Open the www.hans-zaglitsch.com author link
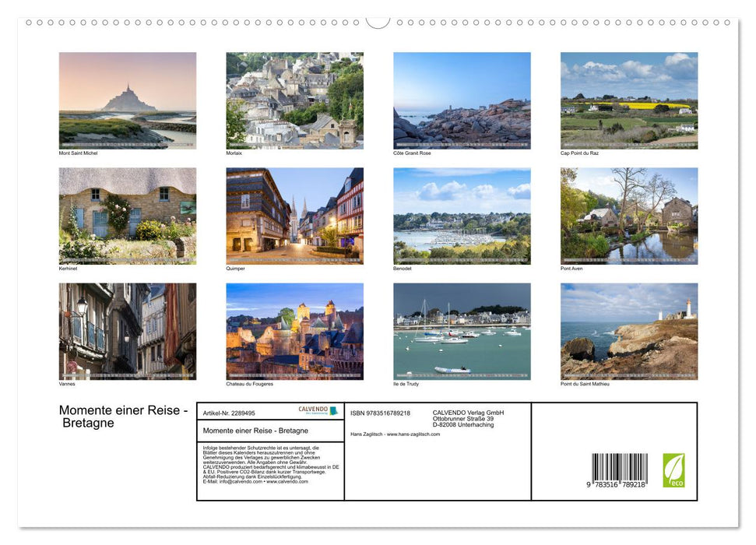The width and height of the screenshot is (756, 545). 413,434
